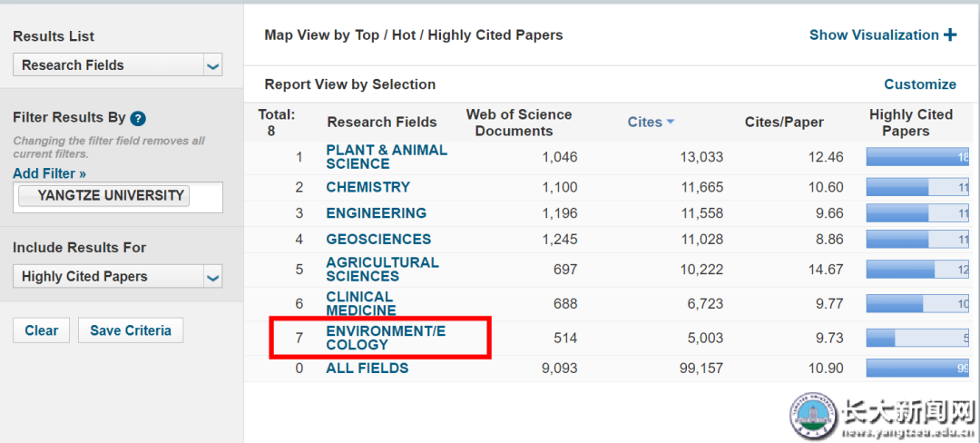Image resolution: width=980 pixels, height=443 pixels.
Task: Click the ALL FIELDS highly cited papers bar
Action: point(917,369)
